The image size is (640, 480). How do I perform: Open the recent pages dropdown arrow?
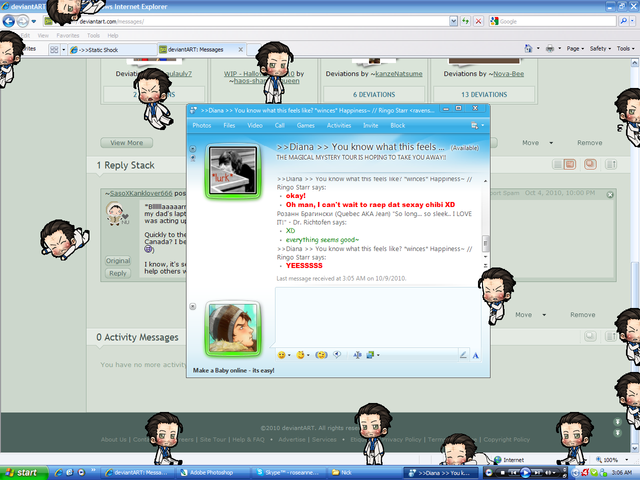tap(34, 21)
